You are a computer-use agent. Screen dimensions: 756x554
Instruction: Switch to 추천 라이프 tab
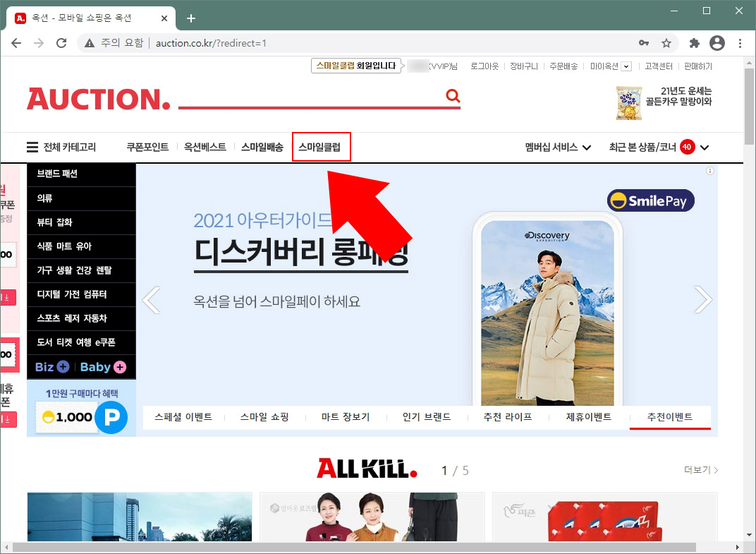pyautogui.click(x=508, y=417)
